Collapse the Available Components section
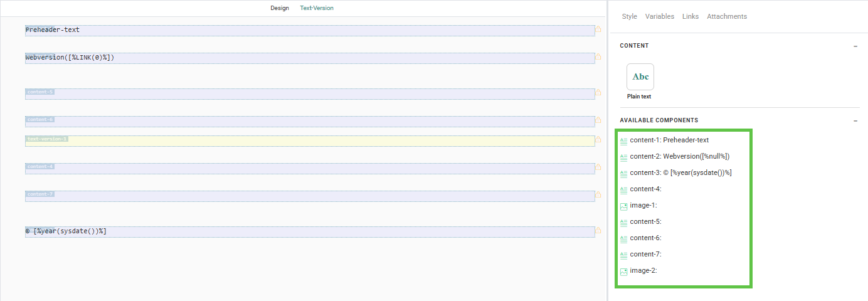Image resolution: width=868 pixels, height=301 pixels. point(855,120)
